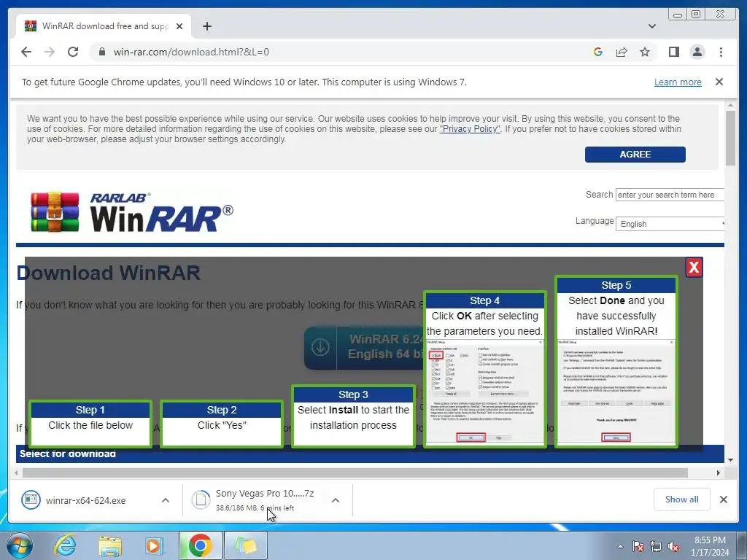Follow the Learn more link
The height and width of the screenshot is (560, 747).
(678, 82)
